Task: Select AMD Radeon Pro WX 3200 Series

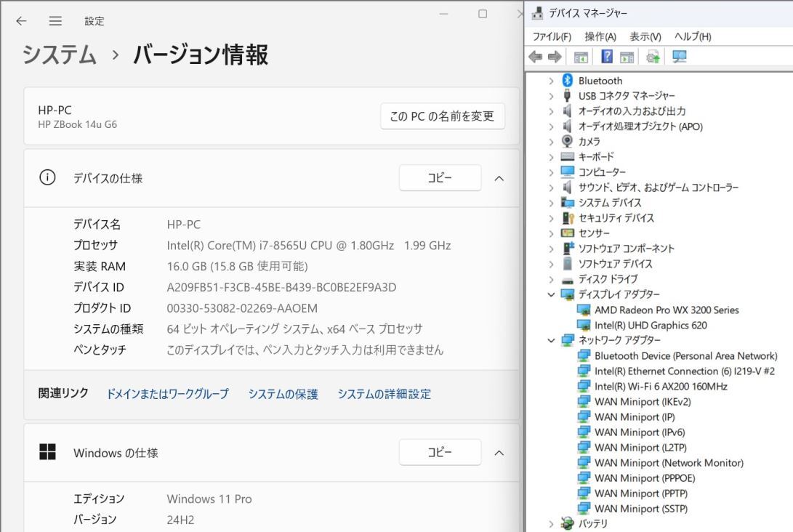Action: click(666, 310)
